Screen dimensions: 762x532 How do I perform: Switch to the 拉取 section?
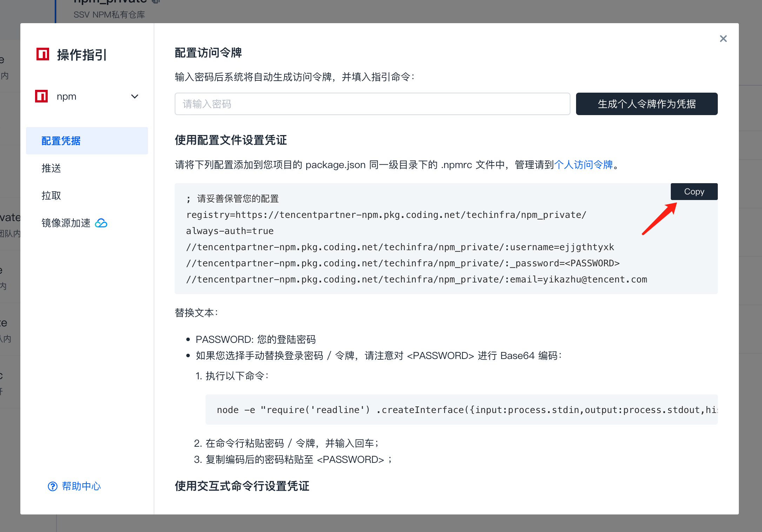pos(51,195)
